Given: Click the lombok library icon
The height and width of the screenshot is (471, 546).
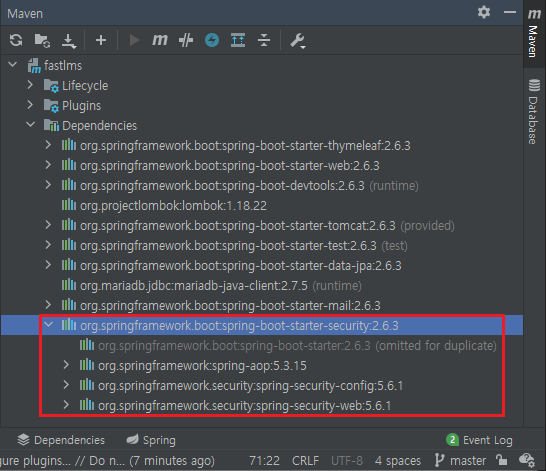Looking at the screenshot, I should click(x=69, y=205).
